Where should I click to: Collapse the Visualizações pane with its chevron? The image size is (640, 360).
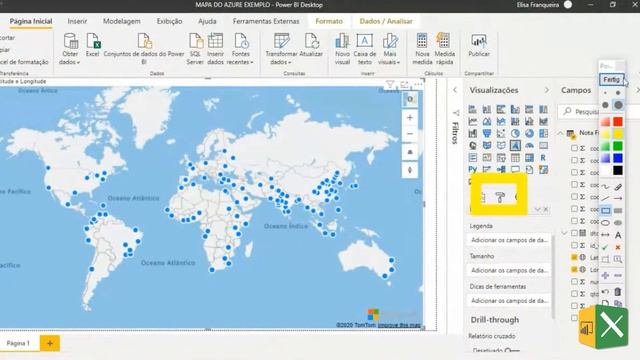pos(547,90)
